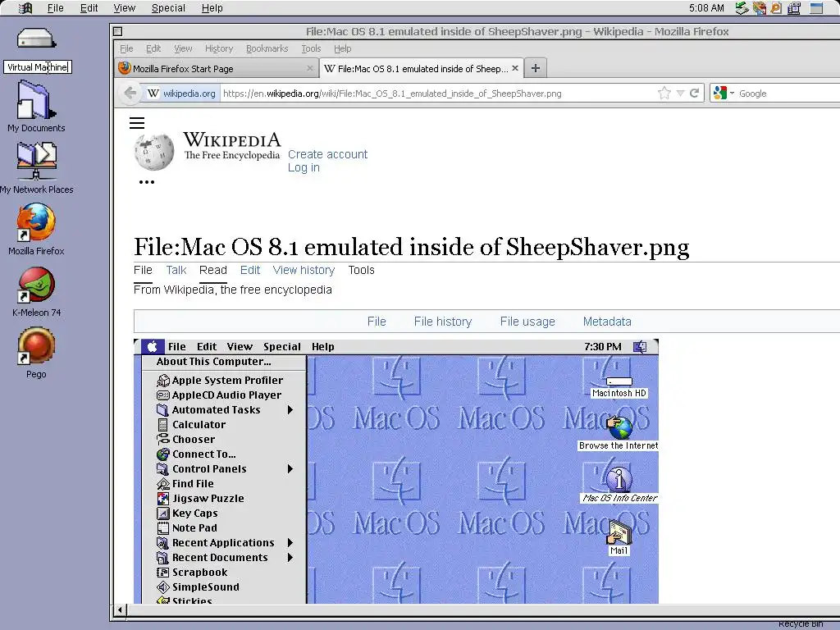The height and width of the screenshot is (630, 840).
Task: Click the Firefox back arrow button
Action: [130, 94]
